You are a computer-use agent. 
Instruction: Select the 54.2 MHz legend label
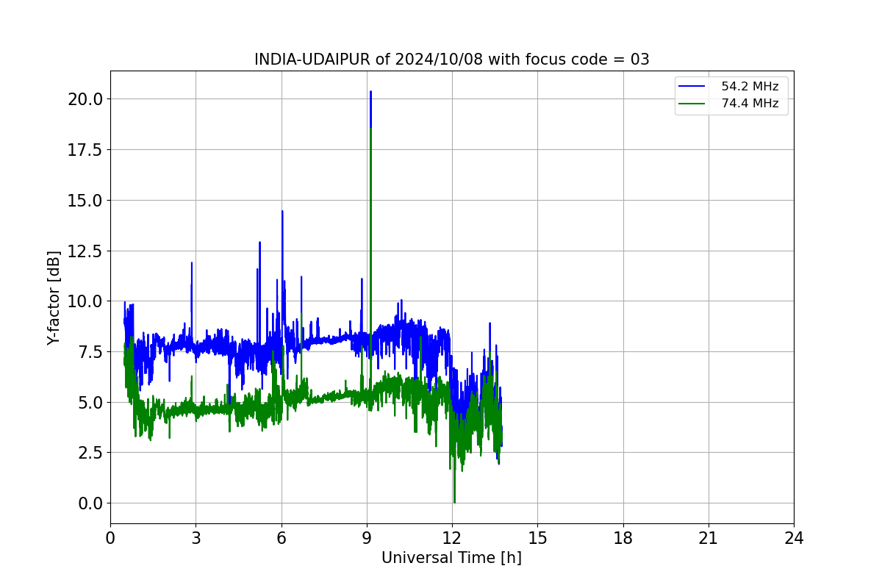tap(750, 87)
